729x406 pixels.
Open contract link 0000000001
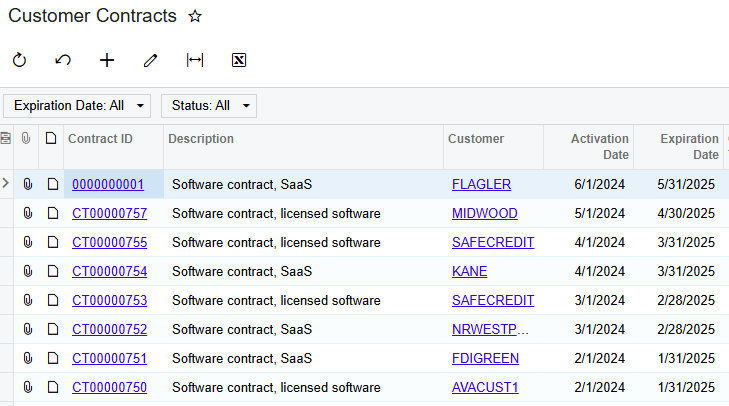(x=108, y=185)
